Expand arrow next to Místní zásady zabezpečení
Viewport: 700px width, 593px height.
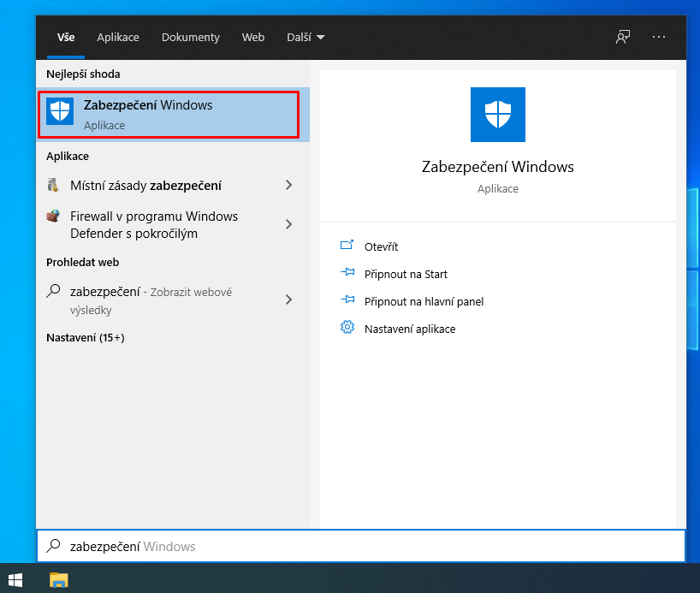289,185
